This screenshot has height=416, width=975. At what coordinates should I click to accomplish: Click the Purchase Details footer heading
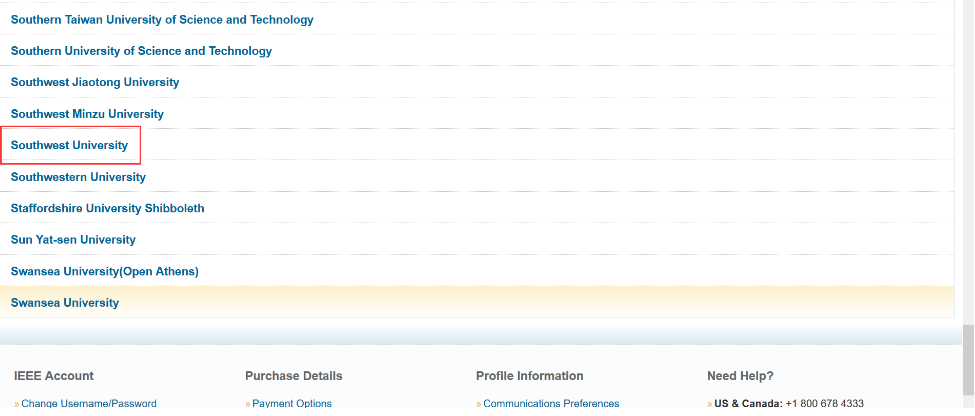tap(294, 376)
